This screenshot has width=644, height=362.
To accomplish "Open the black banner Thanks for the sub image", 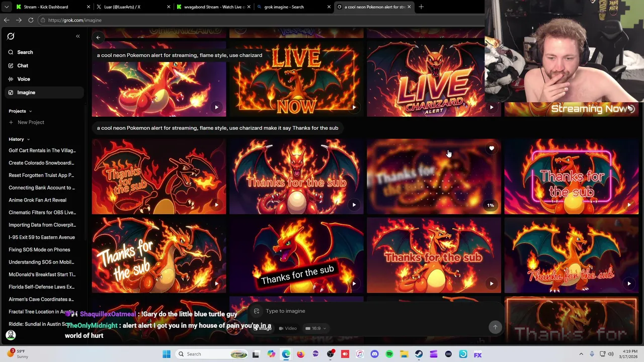I will [x=296, y=255].
